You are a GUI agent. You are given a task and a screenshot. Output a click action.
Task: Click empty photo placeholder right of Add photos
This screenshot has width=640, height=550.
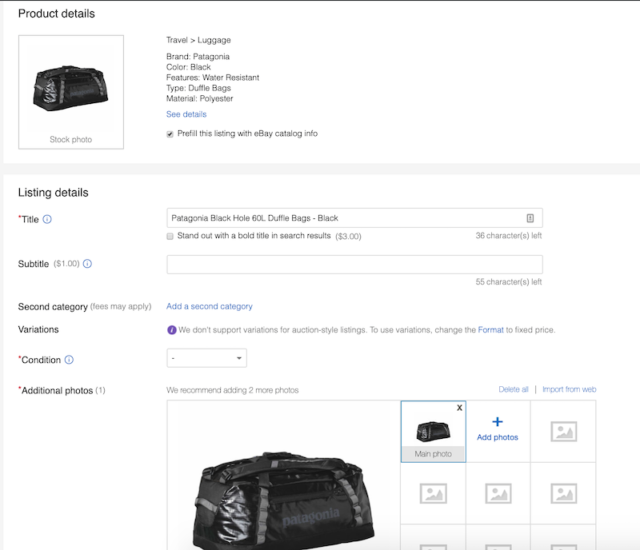tap(563, 431)
